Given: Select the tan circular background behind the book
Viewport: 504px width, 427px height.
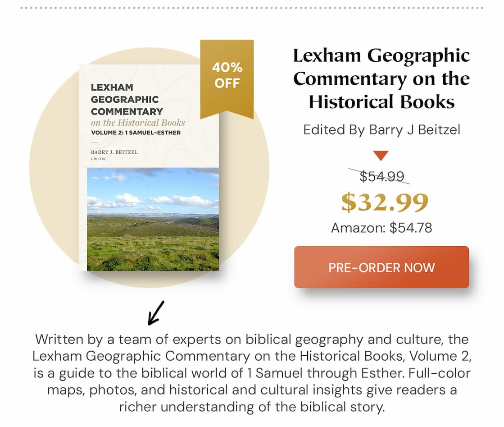Looking at the screenshot, I should pos(59,180).
